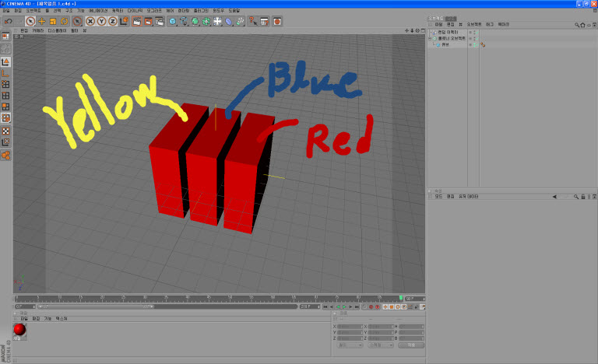Toggle the X axis lock
This screenshot has width=598, height=364.
point(90,22)
